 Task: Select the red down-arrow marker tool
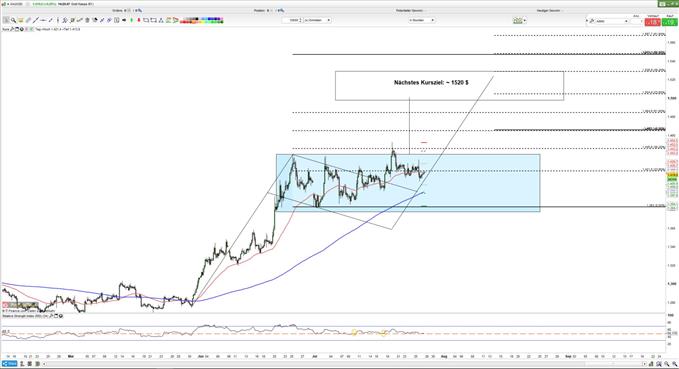139,20
